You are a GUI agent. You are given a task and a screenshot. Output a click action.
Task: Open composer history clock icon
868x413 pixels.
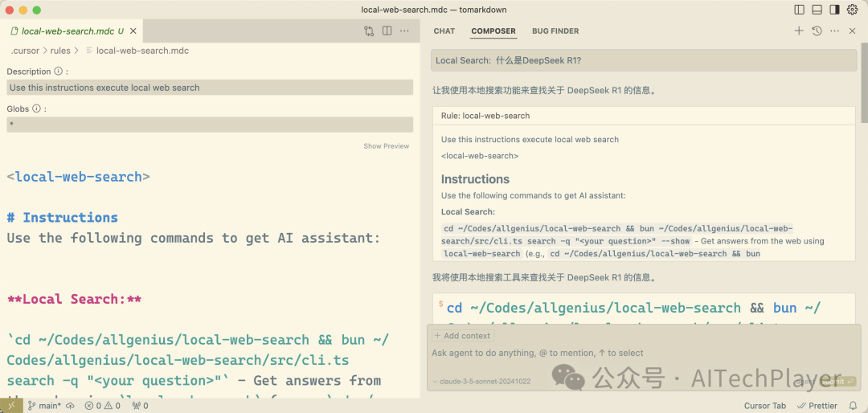coord(817,31)
